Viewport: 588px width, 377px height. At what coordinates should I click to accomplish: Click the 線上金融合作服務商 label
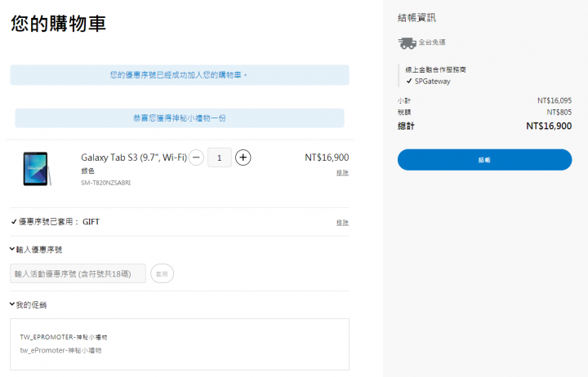pos(435,69)
